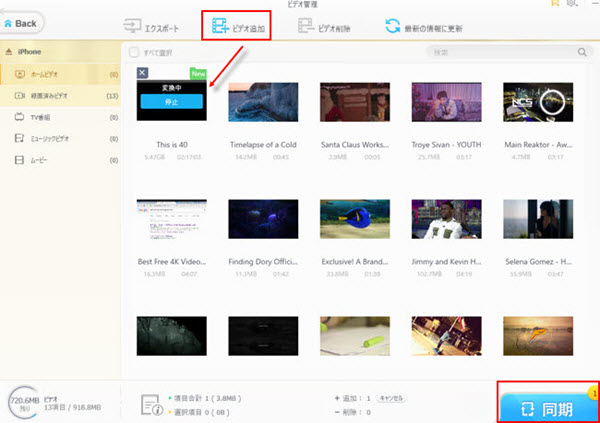The height and width of the screenshot is (423, 600).
Task: Click the ムービー film strip icon
Action: coord(19,160)
